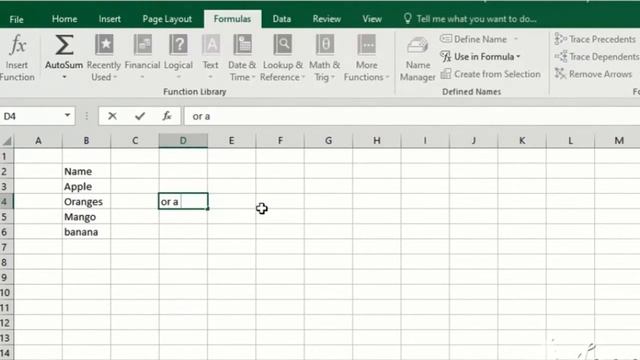This screenshot has width=640, height=360.
Task: Click the Select All corner triangle
Action: 7,141
